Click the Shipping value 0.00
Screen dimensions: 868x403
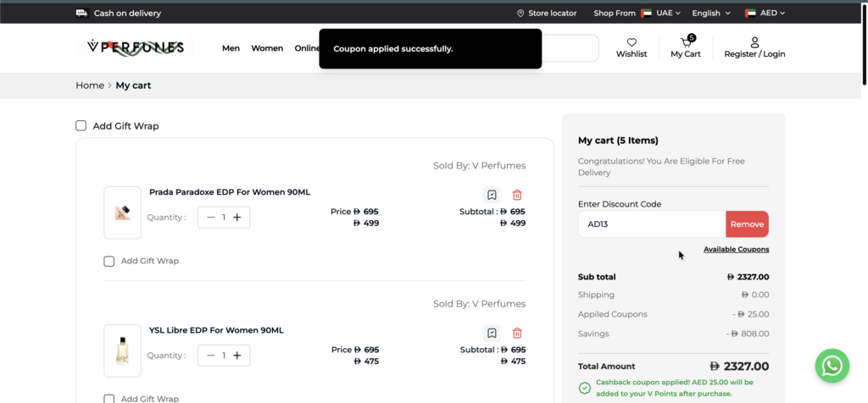coord(755,295)
